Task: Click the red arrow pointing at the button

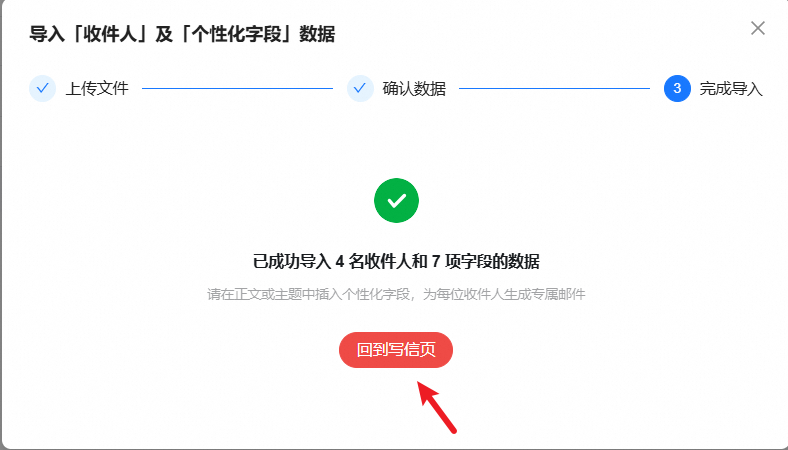Action: [437, 407]
